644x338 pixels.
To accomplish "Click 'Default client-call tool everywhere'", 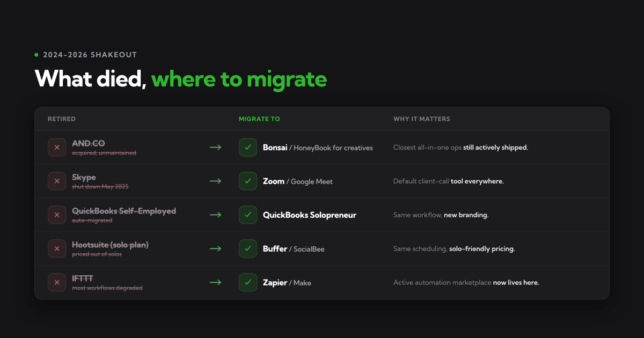I will [449, 181].
